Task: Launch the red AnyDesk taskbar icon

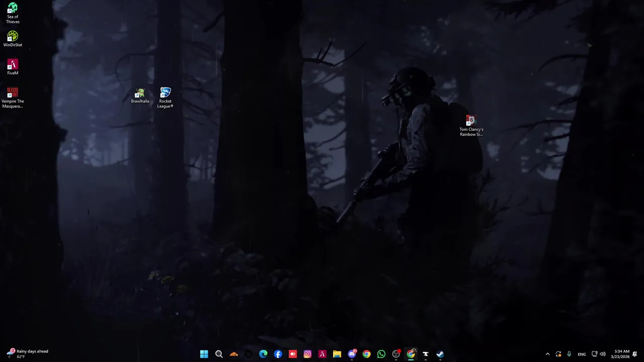Action: coord(293,354)
